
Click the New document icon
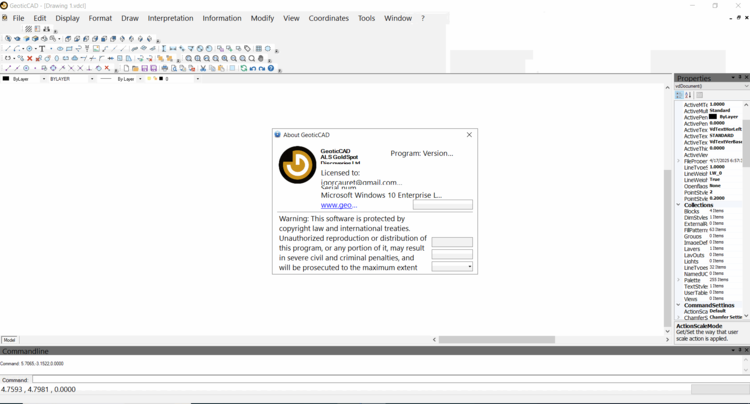pos(127,69)
